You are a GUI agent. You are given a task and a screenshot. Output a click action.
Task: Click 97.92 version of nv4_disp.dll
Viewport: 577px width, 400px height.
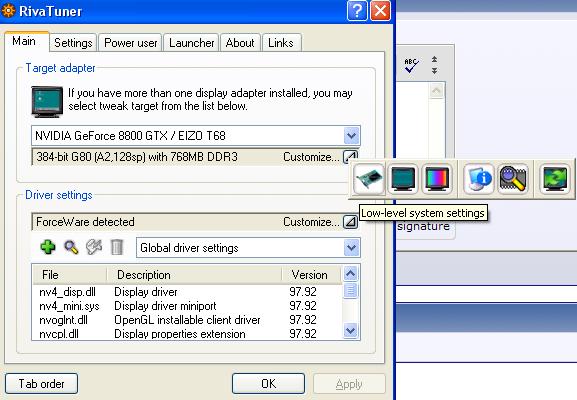point(303,292)
